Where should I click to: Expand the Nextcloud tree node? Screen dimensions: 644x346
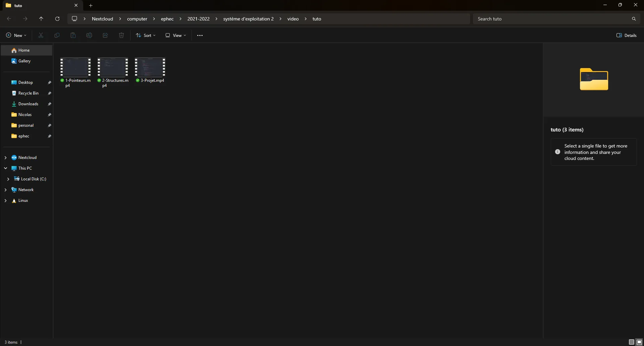pyautogui.click(x=5, y=158)
